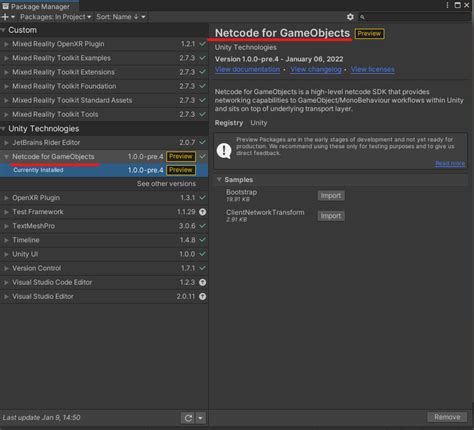Click the installed checkmark for Timeline

pyautogui.click(x=202, y=240)
